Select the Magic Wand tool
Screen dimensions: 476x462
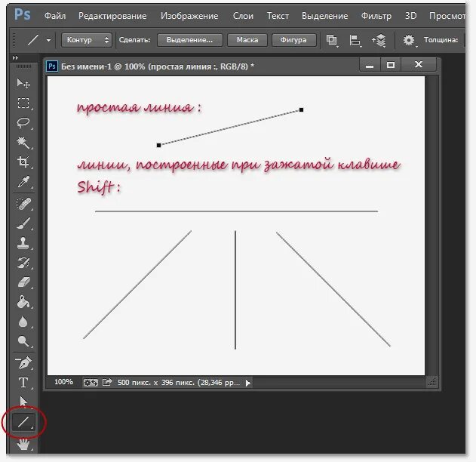coord(23,143)
